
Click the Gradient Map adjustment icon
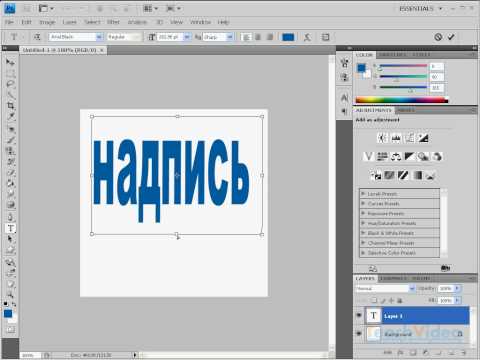(417, 175)
